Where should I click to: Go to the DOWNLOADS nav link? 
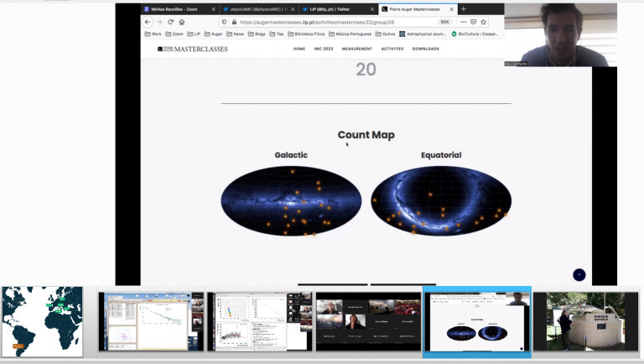pos(425,49)
